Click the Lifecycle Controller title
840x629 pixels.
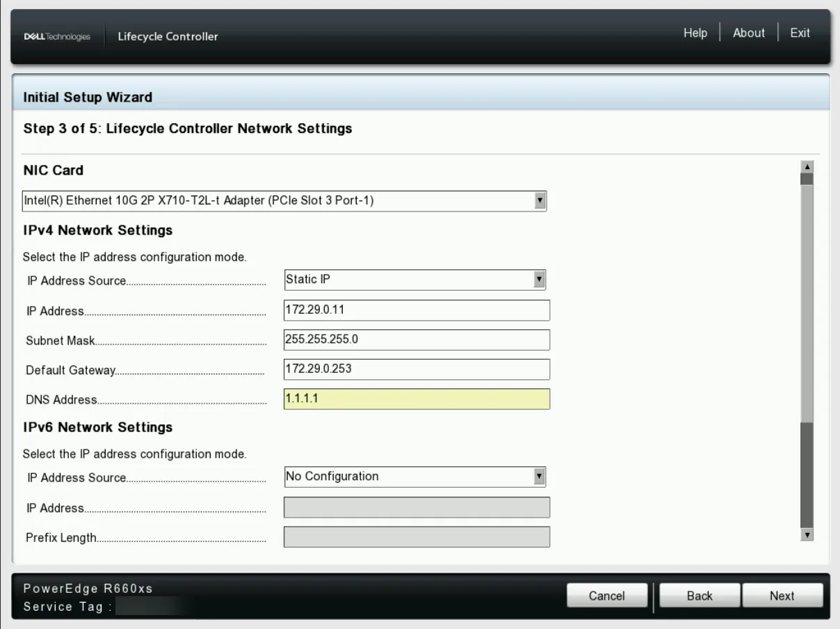(x=167, y=37)
